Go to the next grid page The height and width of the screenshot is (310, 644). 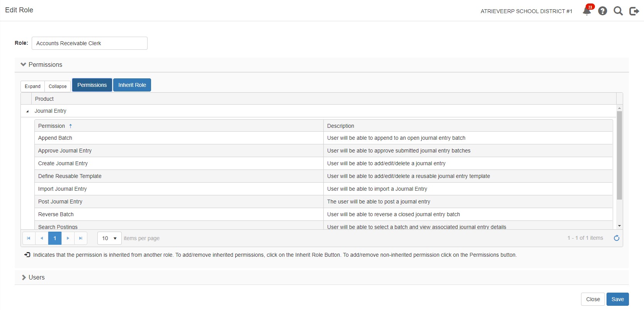[68, 238]
